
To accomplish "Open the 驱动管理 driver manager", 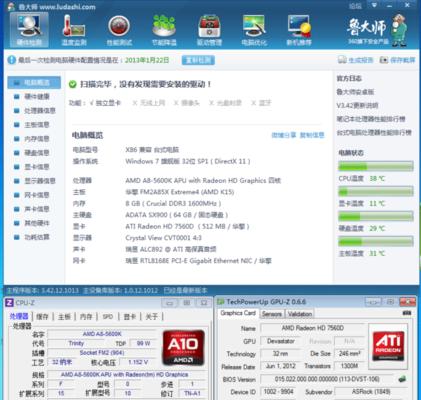I will pyautogui.click(x=209, y=30).
